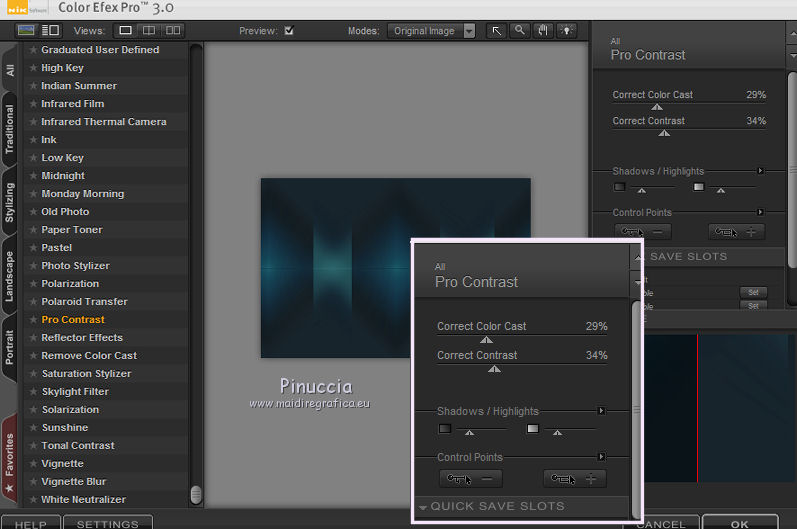This screenshot has width=797, height=529.
Task: Star the Pro Contrast filter as favorite
Action: 33,320
